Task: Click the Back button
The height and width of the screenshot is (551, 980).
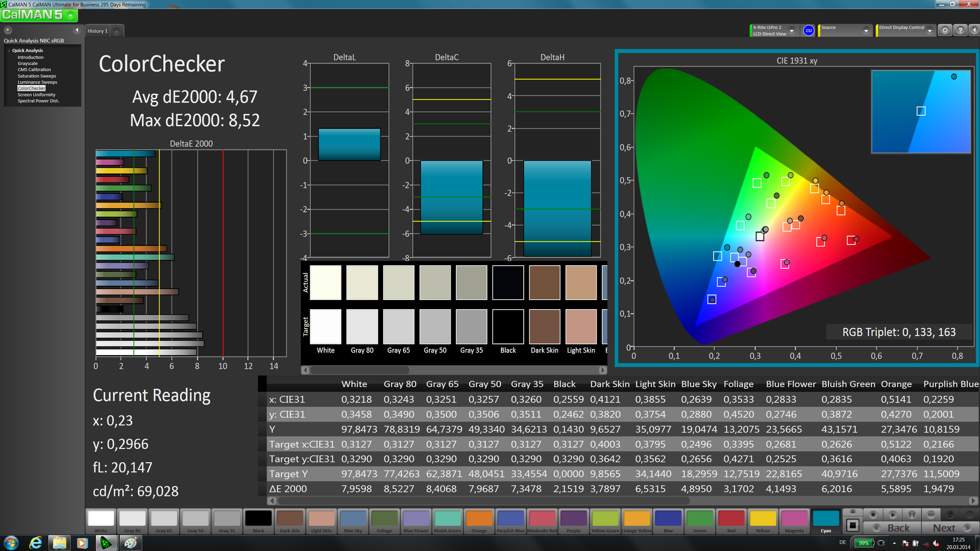Action: point(896,528)
